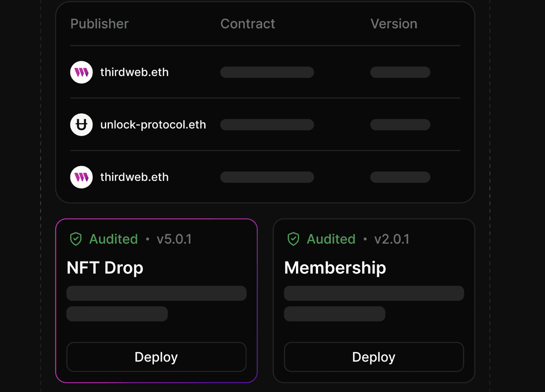Open the NFT Drop contract title

tap(105, 268)
